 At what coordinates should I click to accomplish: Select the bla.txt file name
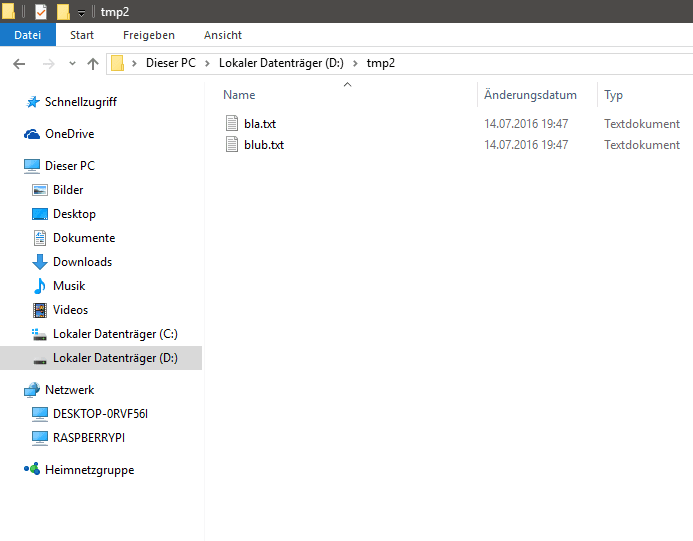click(260, 124)
